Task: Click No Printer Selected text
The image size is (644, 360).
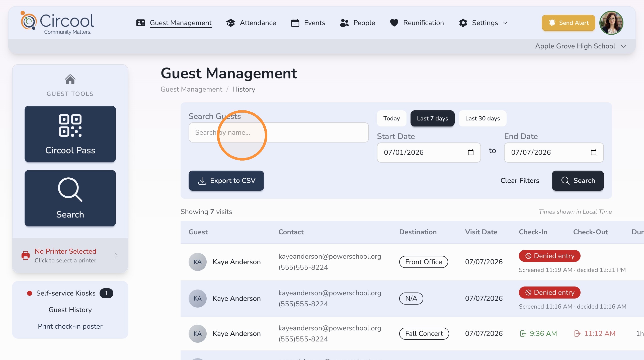Action: (x=65, y=251)
